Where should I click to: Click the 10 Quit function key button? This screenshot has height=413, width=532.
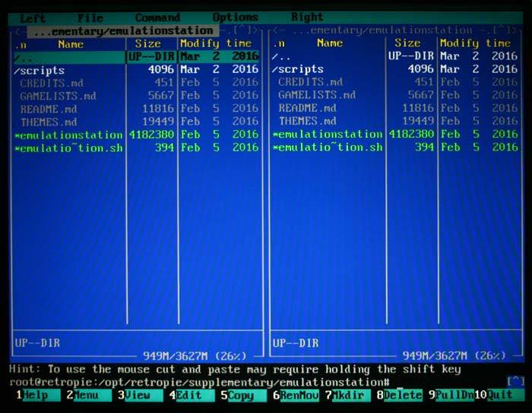point(499,395)
